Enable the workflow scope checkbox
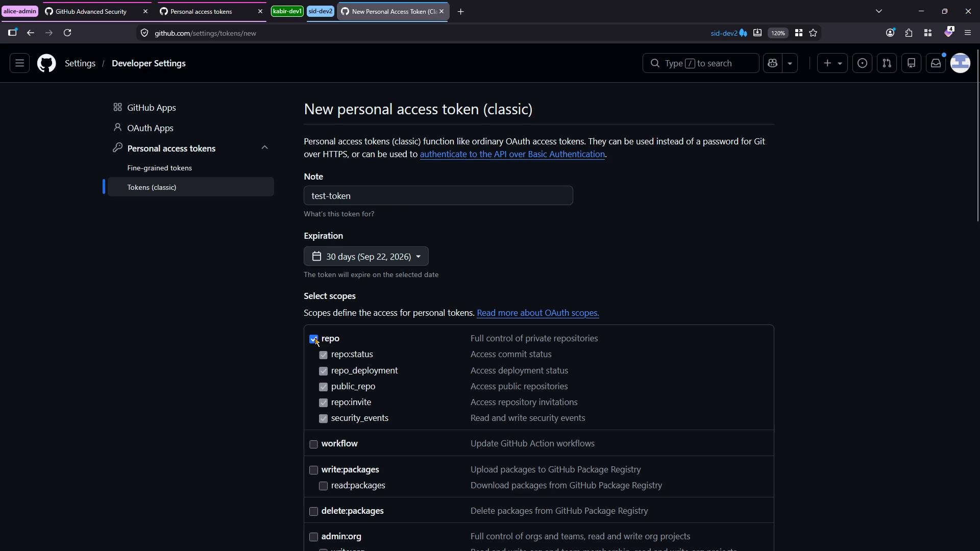The width and height of the screenshot is (980, 551). [x=313, y=444]
